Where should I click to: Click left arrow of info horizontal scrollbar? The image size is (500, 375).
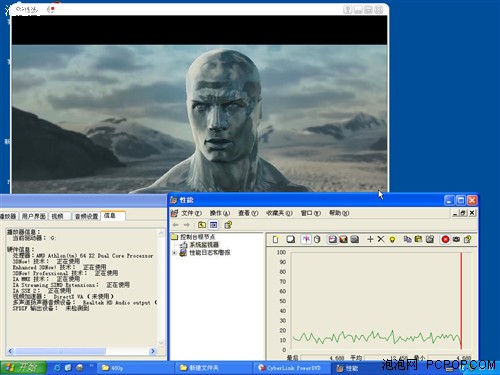[10, 351]
